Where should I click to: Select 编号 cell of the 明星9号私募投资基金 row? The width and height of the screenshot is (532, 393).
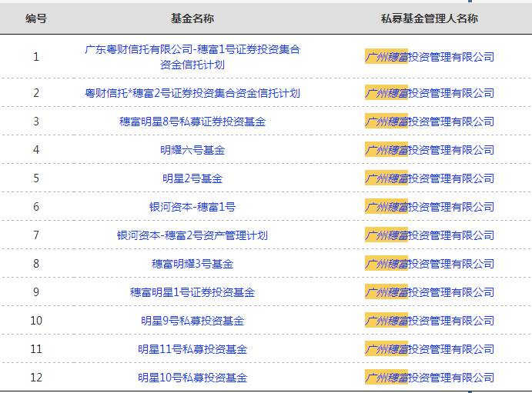coord(36,321)
